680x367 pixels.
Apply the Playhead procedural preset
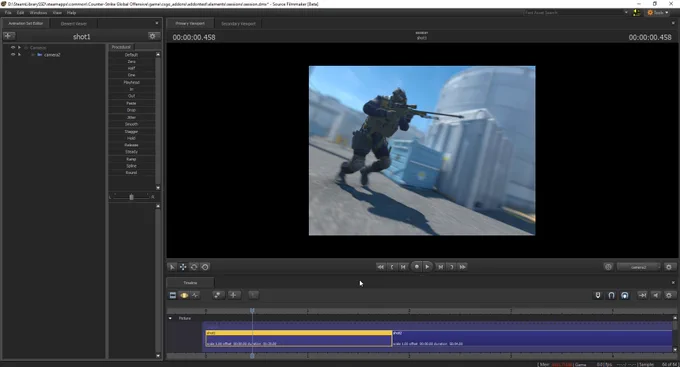pos(131,82)
